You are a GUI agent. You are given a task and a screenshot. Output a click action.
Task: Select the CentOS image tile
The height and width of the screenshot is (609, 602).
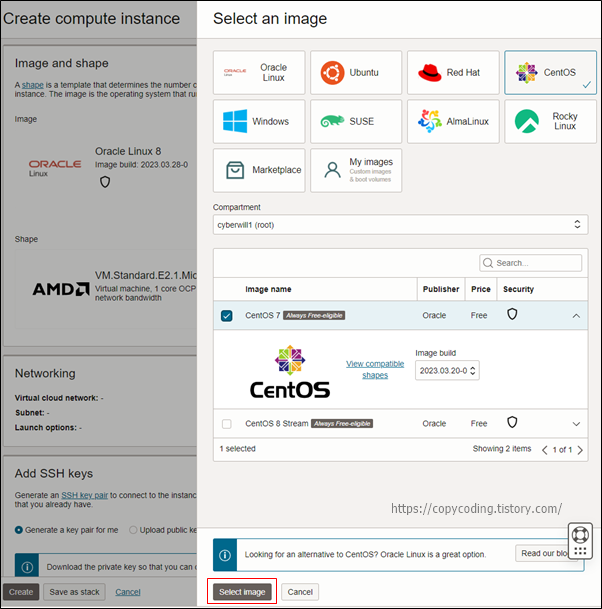point(550,73)
